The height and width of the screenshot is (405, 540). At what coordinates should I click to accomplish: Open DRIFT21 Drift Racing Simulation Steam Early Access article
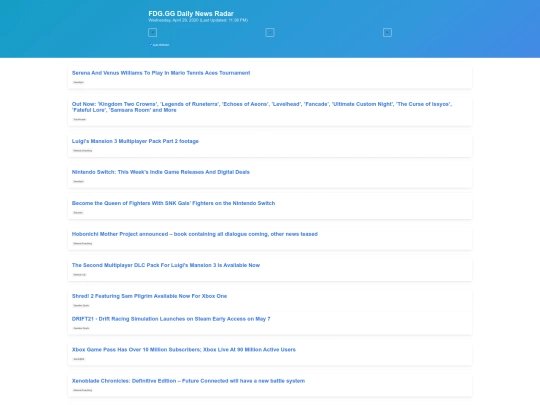171,319
